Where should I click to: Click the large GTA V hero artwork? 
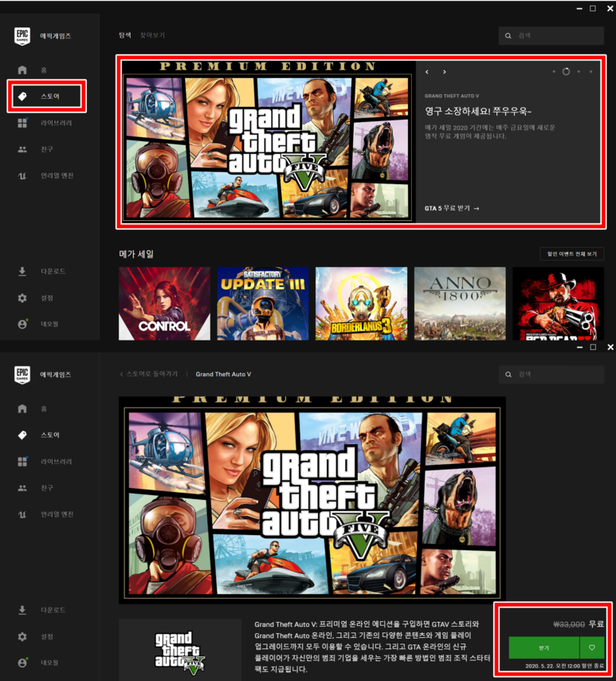click(x=312, y=500)
